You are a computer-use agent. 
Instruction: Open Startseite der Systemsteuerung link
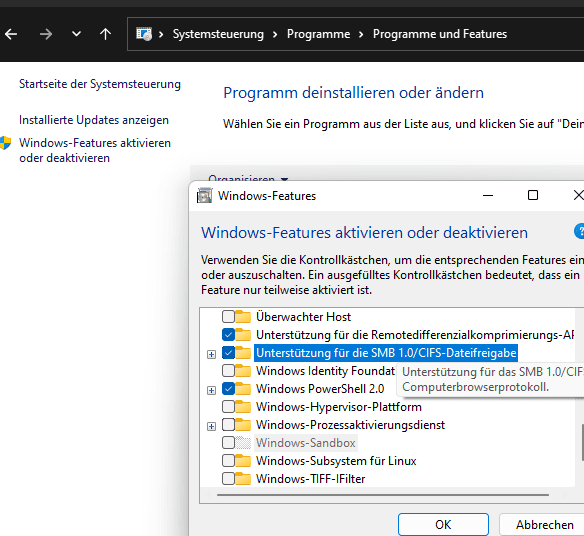[100, 84]
